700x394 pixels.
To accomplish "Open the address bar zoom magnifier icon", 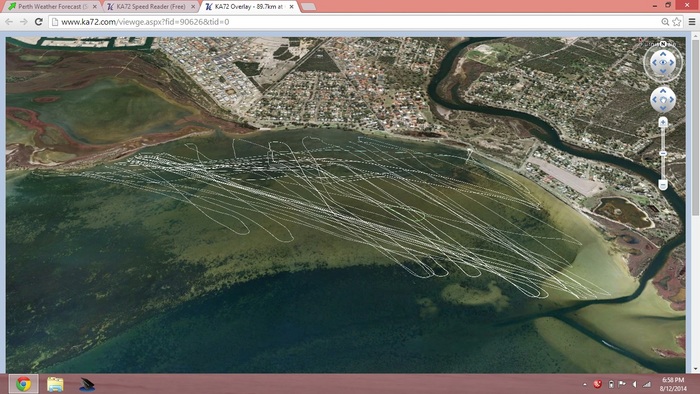I will (665, 21).
